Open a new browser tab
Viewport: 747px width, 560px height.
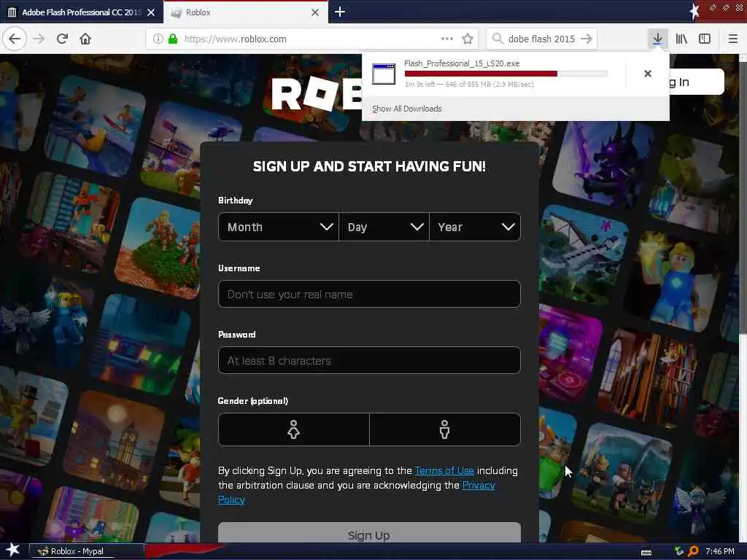(340, 12)
